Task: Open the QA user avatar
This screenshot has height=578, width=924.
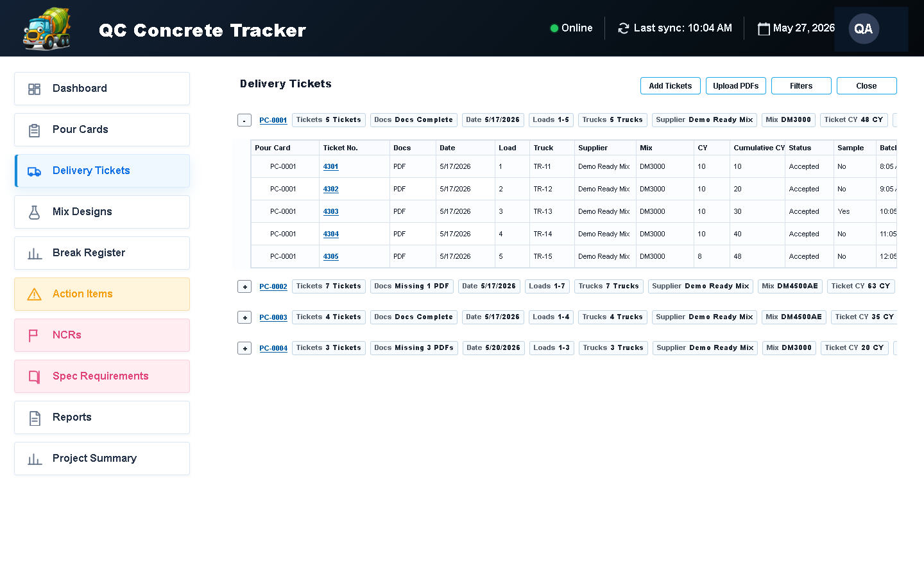Action: 864,29
